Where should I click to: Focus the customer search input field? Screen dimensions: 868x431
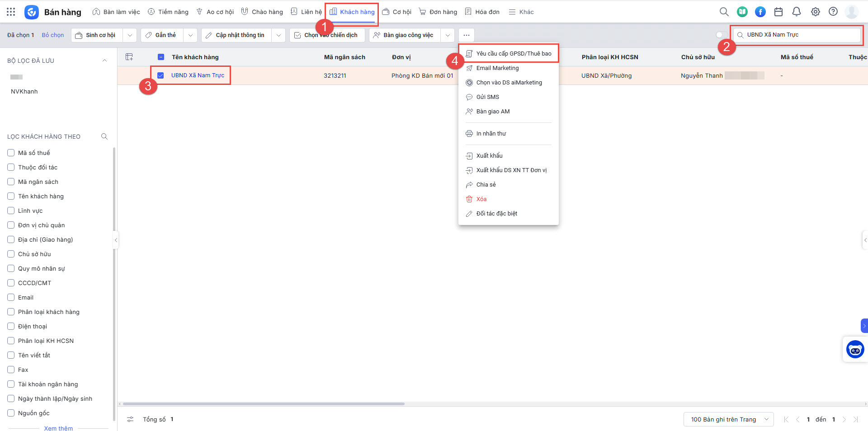click(797, 35)
